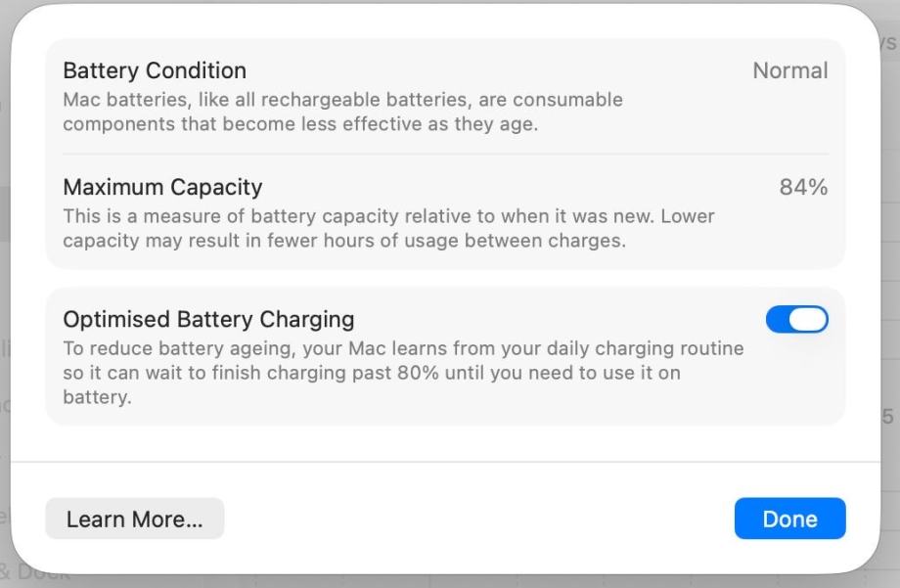
Task: Select the 84% maximum capacity value
Action: (x=803, y=187)
